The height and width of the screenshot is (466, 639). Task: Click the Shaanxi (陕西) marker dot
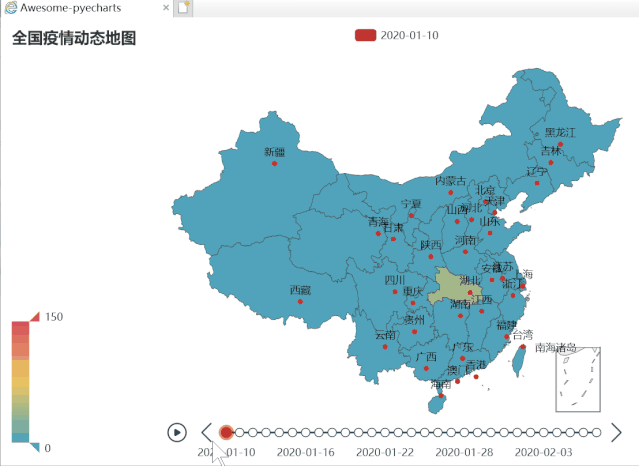[431, 256]
